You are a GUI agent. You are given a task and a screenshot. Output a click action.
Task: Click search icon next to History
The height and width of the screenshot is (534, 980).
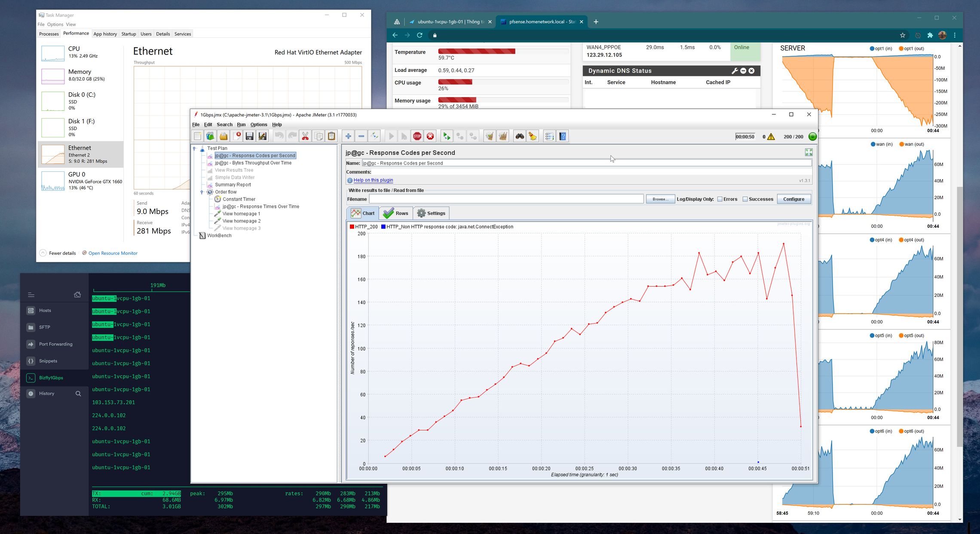78,394
